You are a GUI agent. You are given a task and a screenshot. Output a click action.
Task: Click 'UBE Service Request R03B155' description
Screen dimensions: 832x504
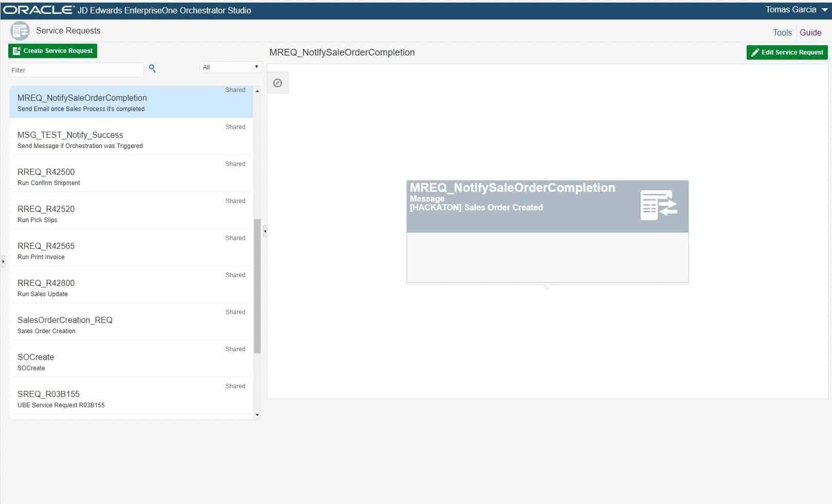(x=61, y=405)
